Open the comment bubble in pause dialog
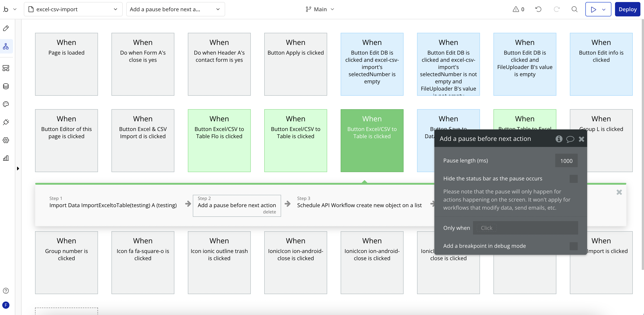This screenshot has width=644, height=315. click(x=570, y=139)
